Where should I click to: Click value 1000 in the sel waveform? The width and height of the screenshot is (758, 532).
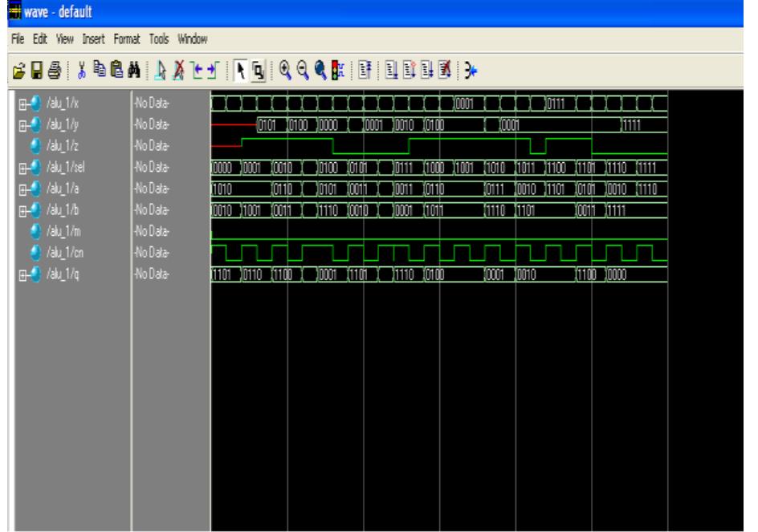point(434,168)
